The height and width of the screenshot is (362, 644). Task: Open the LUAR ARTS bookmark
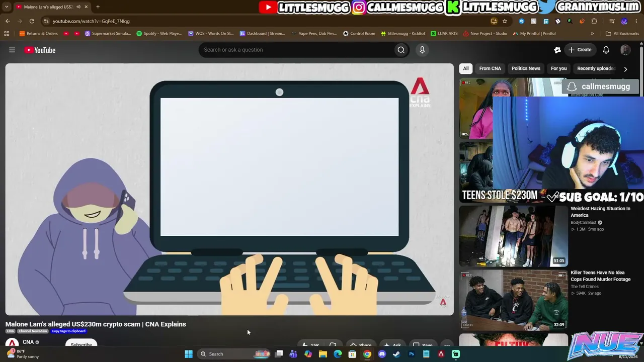tap(444, 34)
